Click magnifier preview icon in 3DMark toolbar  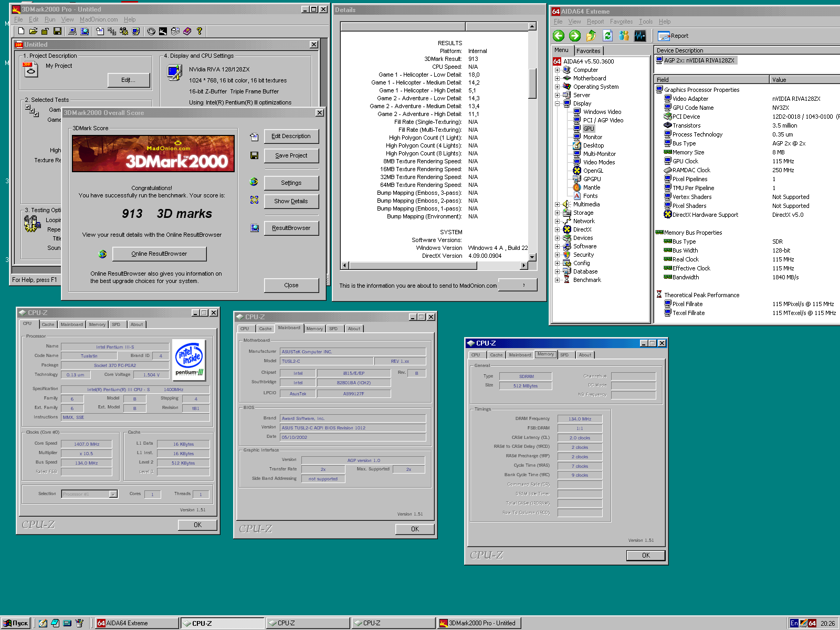(x=85, y=31)
